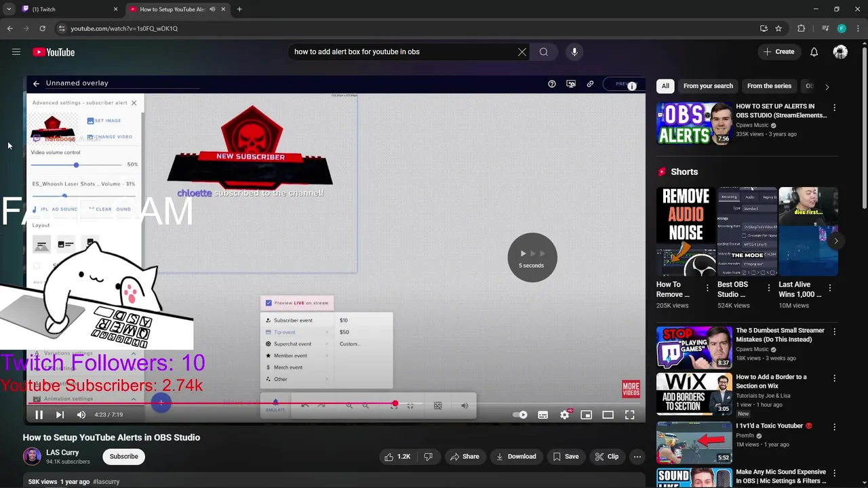Bookmark this page with star

pos(778,28)
